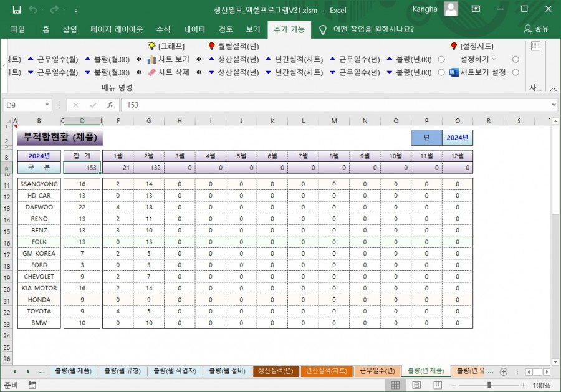This screenshot has height=392, width=561.
Task: Click vertical scrollbar down arrow
Action: pos(555,362)
